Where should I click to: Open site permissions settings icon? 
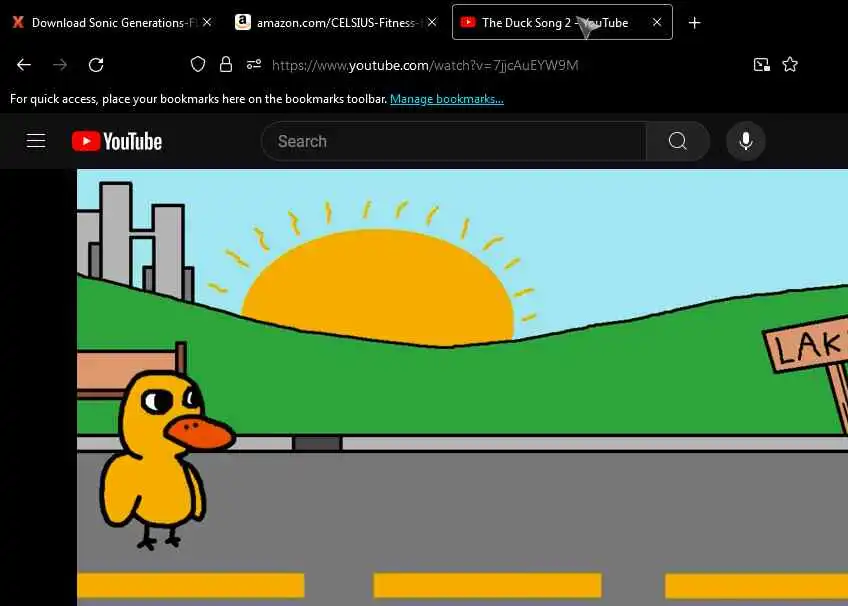point(254,65)
